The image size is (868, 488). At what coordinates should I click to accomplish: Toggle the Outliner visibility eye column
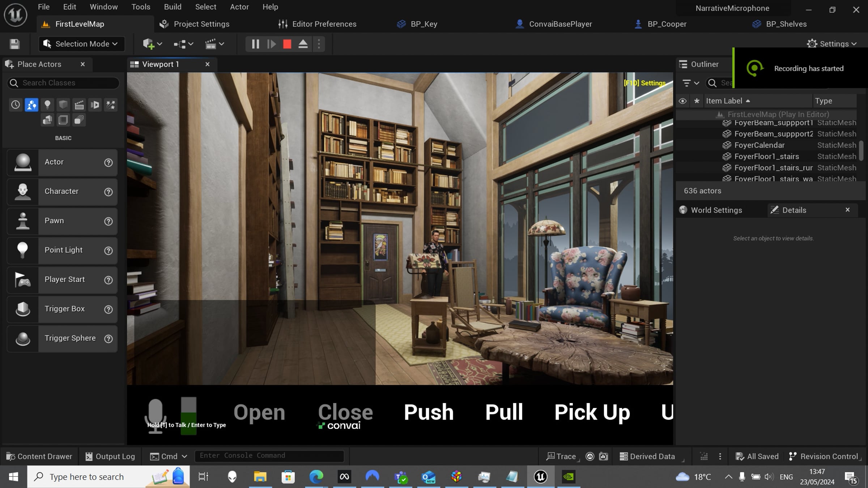coord(682,101)
